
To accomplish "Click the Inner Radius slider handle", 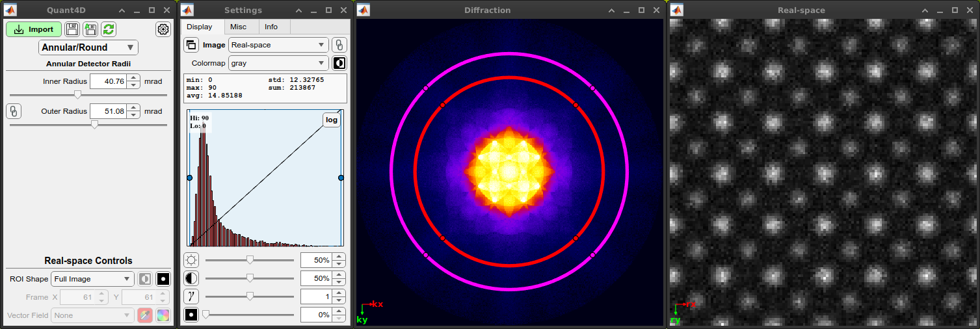I will 78,94.
